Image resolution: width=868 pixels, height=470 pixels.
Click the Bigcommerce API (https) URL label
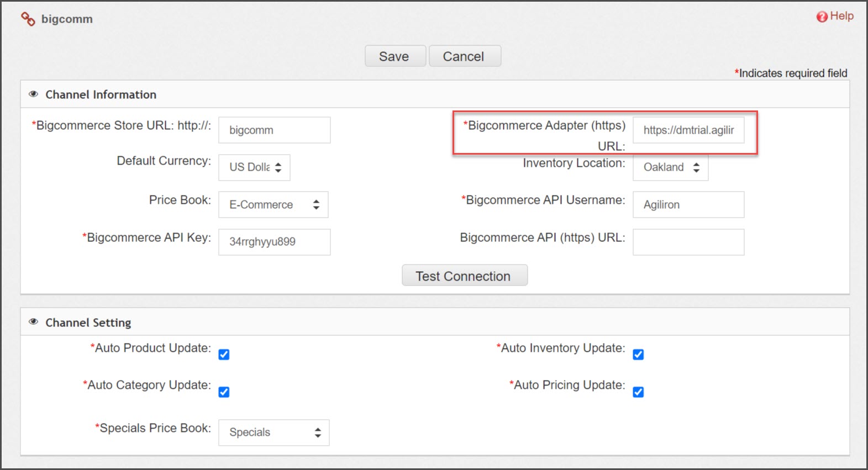543,237
